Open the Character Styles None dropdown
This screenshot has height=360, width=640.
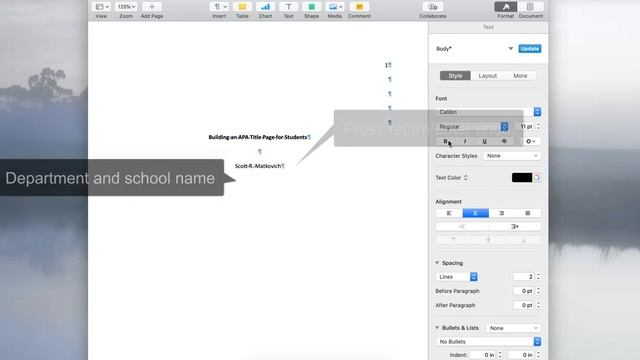[x=512, y=156]
